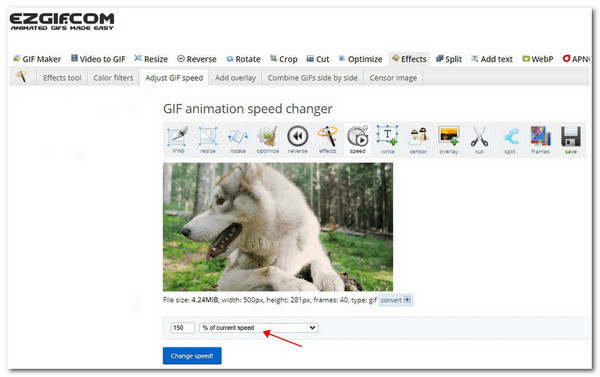Open the frames tool icon
This screenshot has width=600, height=377.
pos(540,139)
